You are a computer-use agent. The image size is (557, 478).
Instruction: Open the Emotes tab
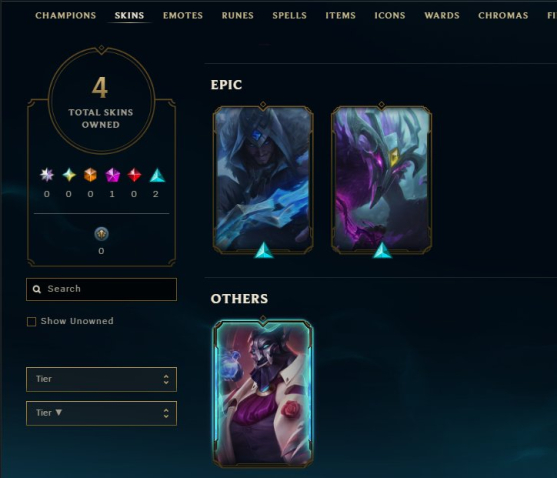click(183, 16)
